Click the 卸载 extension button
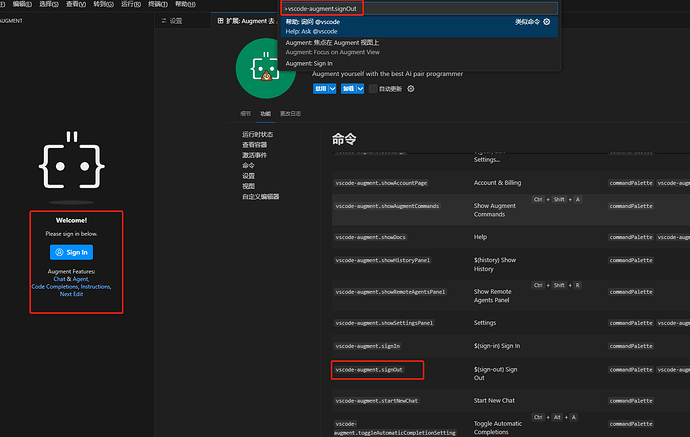The image size is (690, 437). (349, 88)
